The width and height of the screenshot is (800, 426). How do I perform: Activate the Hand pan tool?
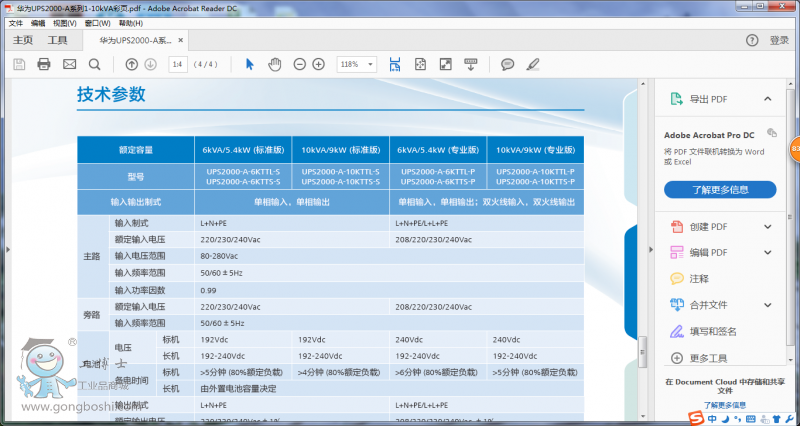pyautogui.click(x=275, y=64)
